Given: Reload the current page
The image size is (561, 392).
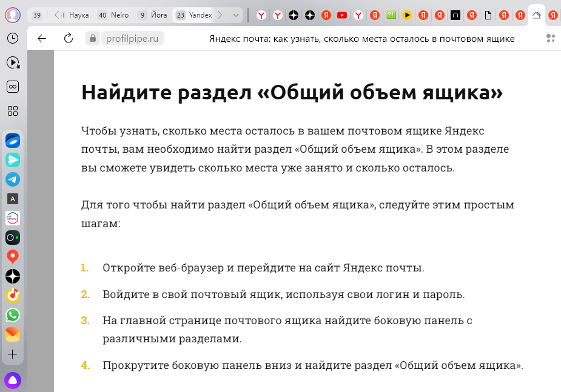Looking at the screenshot, I should pos(69,38).
